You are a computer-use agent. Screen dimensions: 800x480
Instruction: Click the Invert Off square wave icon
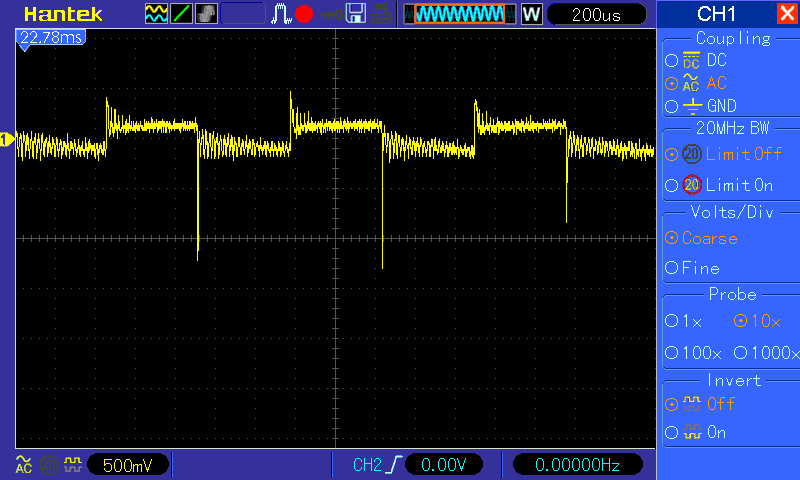point(692,404)
